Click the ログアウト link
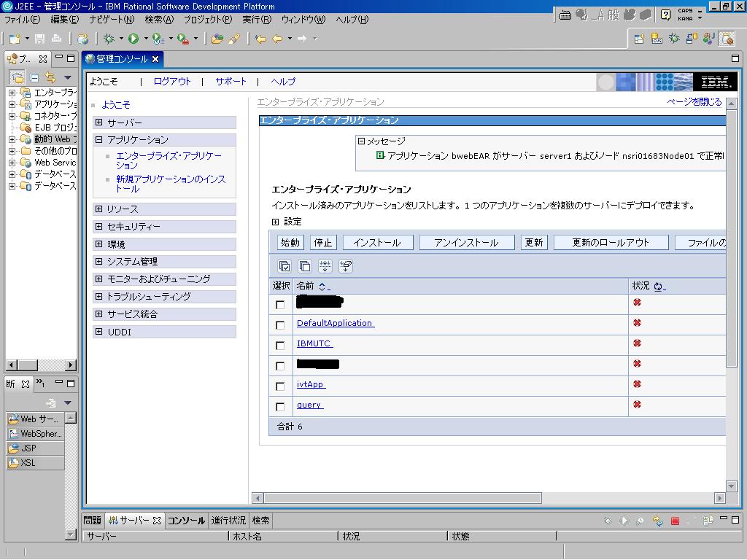This screenshot has width=747, height=560. [x=172, y=82]
